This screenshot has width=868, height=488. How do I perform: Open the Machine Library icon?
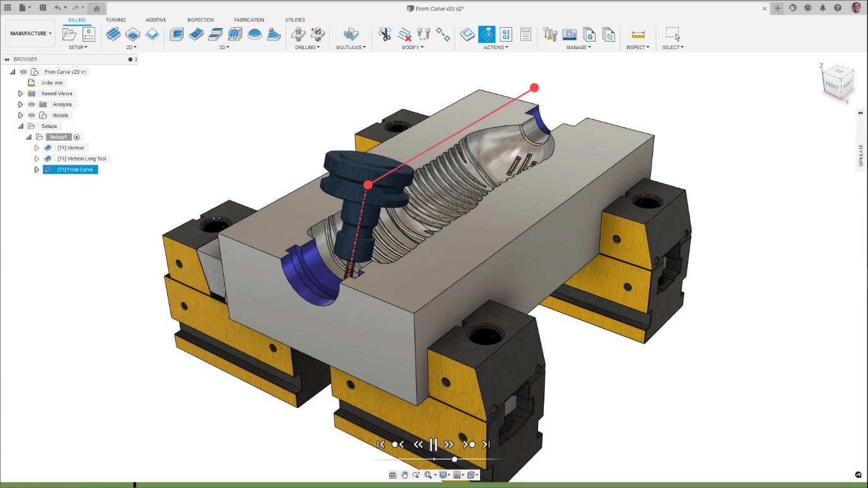coord(570,34)
